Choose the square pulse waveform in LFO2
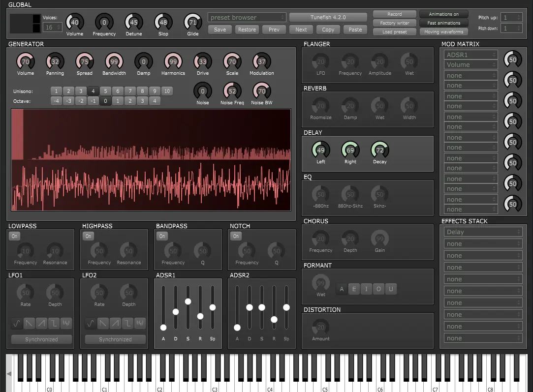 pyautogui.click(x=128, y=323)
